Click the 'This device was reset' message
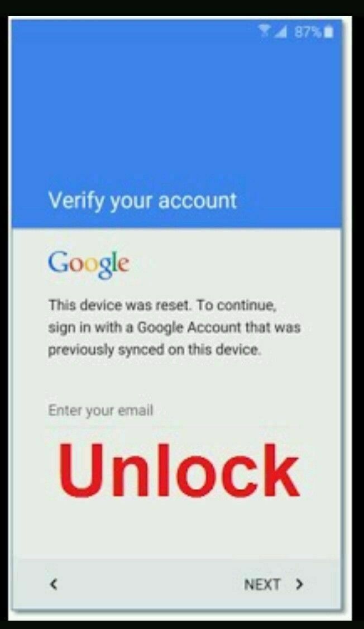364x629 pixels. tap(162, 306)
